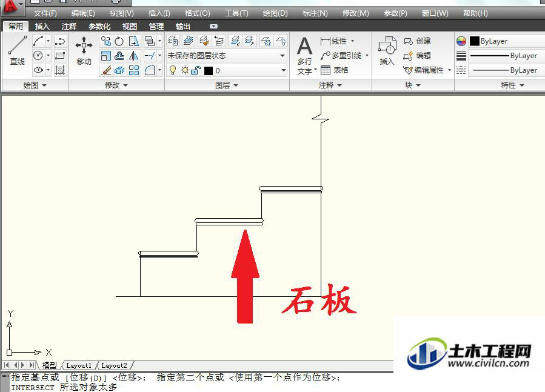Open the Trim tool dropdown arrow
545x392 pixels.
tap(159, 56)
